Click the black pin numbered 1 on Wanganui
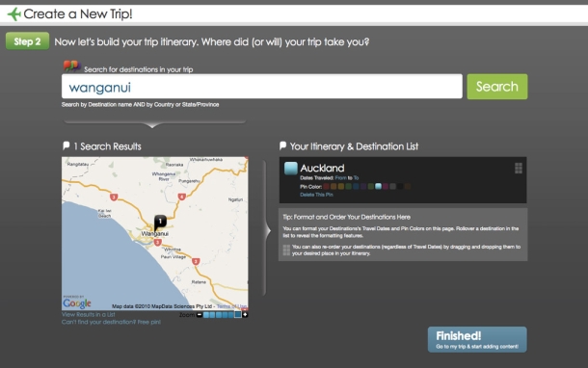This screenshot has width=588, height=368. (160, 223)
